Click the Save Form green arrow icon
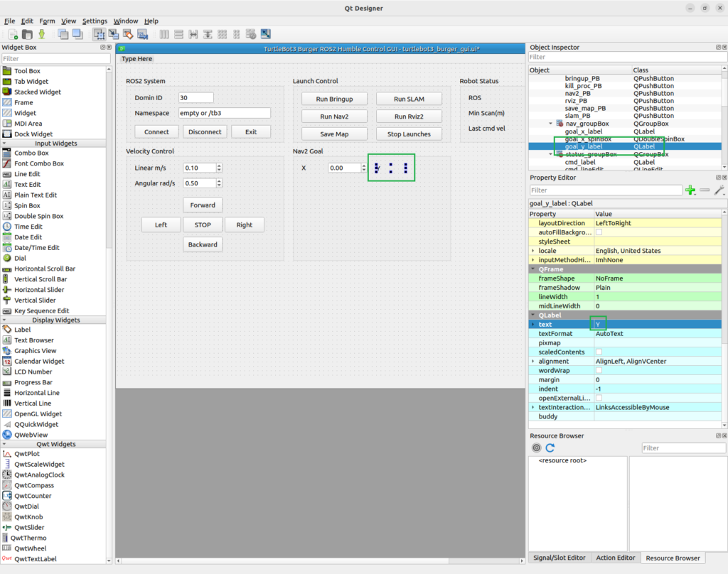The image size is (728, 574). pos(42,34)
